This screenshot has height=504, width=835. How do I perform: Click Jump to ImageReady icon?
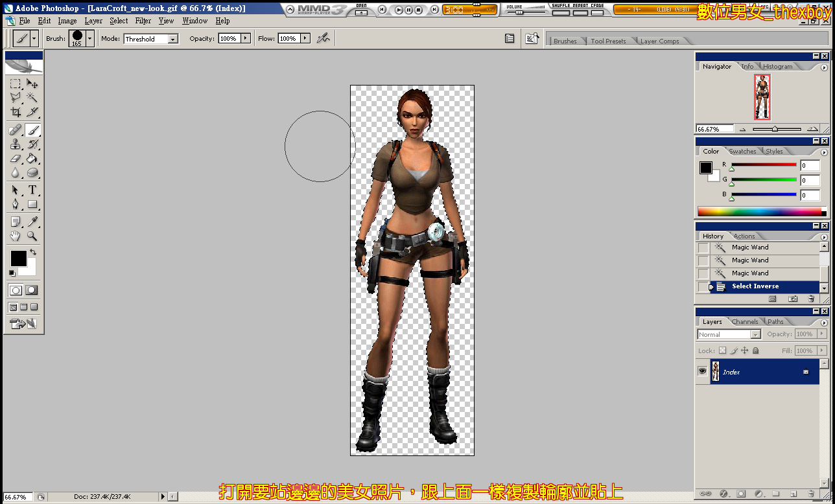23,323
